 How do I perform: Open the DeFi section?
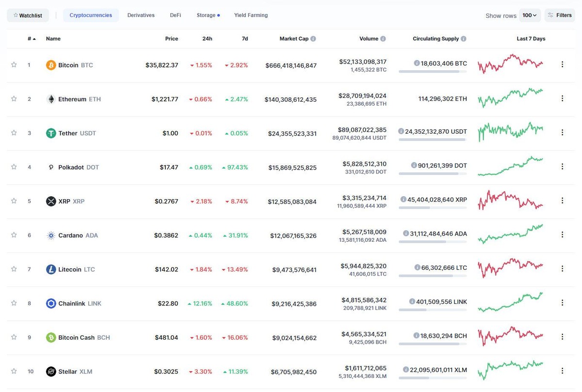click(175, 15)
